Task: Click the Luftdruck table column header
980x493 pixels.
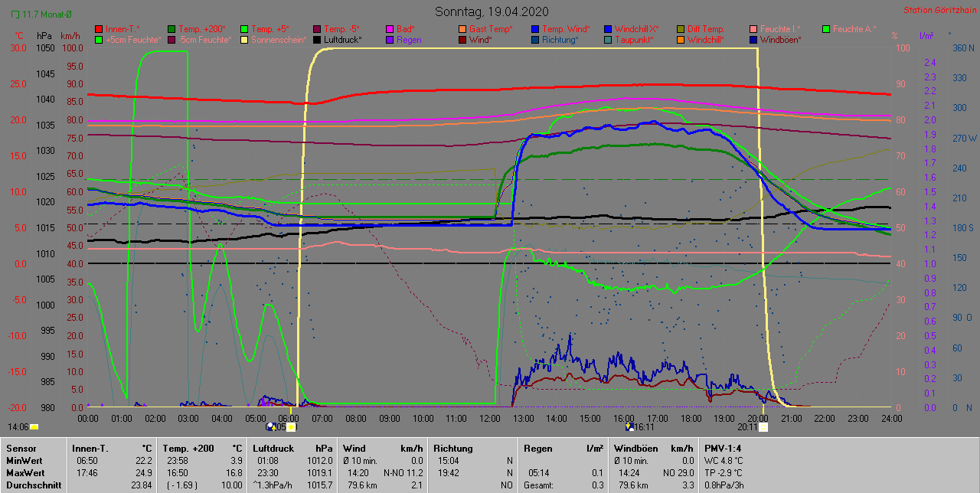Action: click(274, 447)
